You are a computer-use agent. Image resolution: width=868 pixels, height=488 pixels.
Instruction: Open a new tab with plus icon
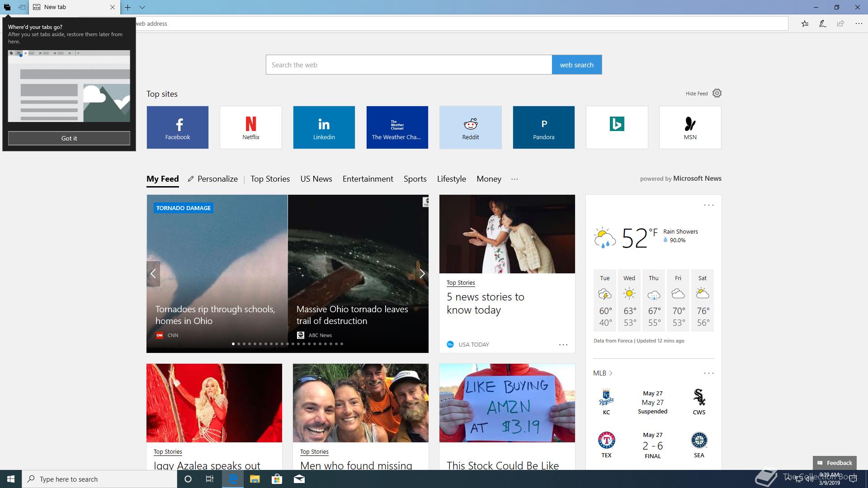128,7
